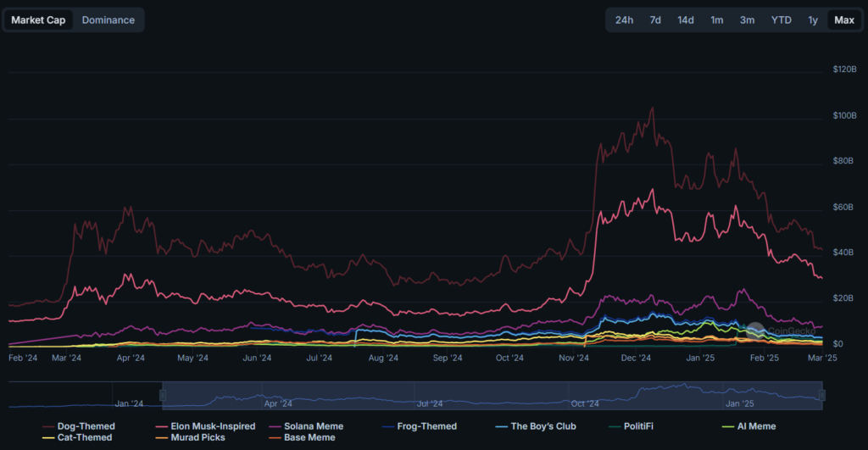
Task: Set chart range to 1m
Action: click(x=716, y=19)
